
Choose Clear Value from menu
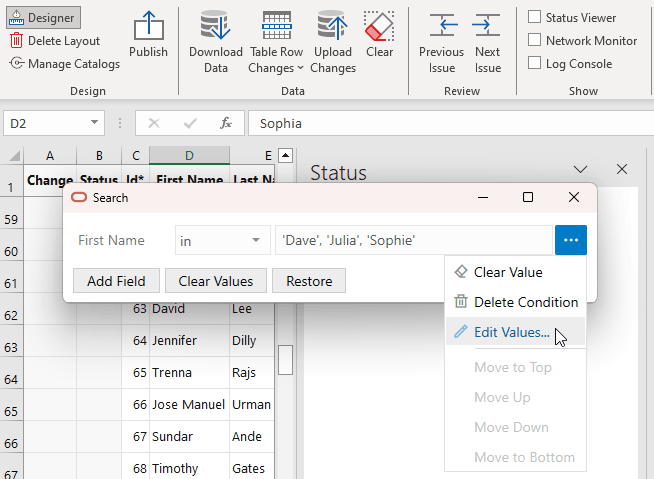tap(516, 272)
